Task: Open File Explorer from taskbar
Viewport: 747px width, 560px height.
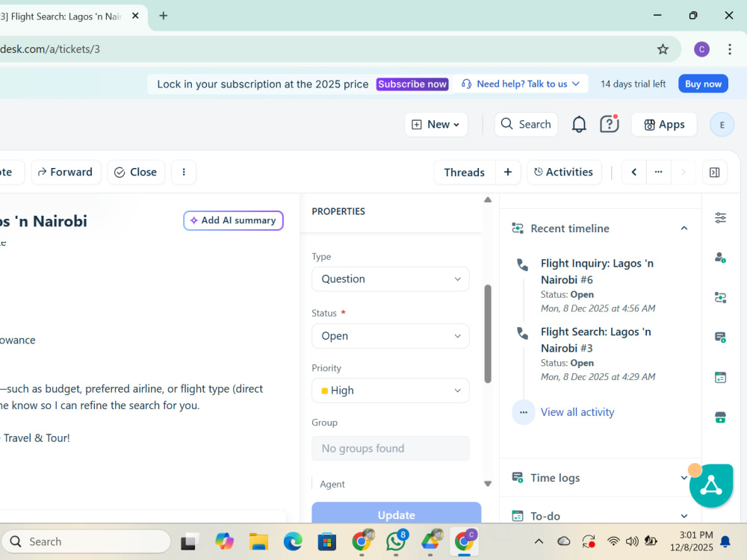Action: (x=258, y=541)
